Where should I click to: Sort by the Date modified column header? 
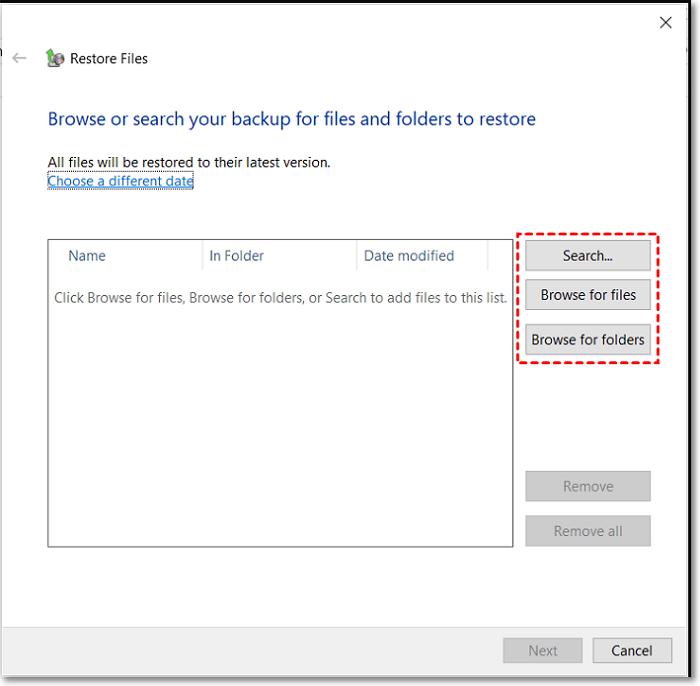coord(409,256)
